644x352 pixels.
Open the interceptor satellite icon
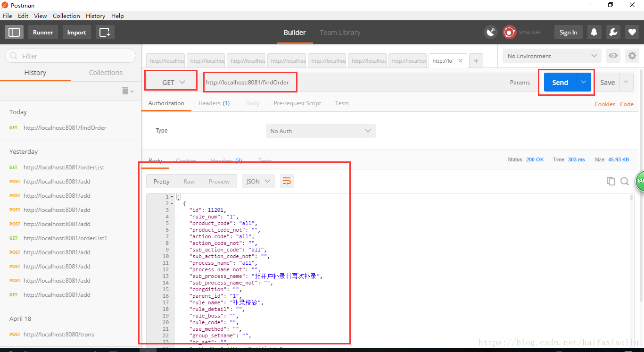491,32
